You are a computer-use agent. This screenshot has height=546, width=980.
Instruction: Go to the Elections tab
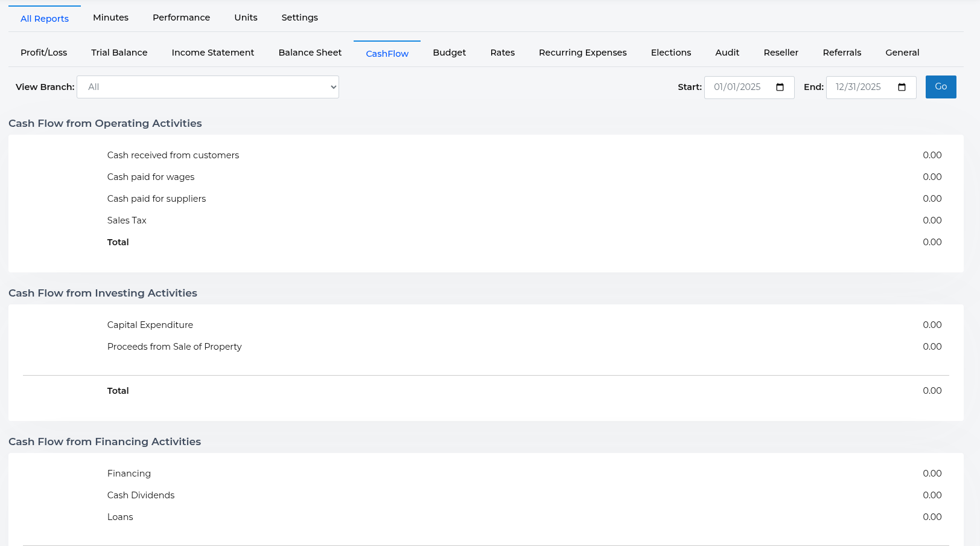tap(670, 53)
